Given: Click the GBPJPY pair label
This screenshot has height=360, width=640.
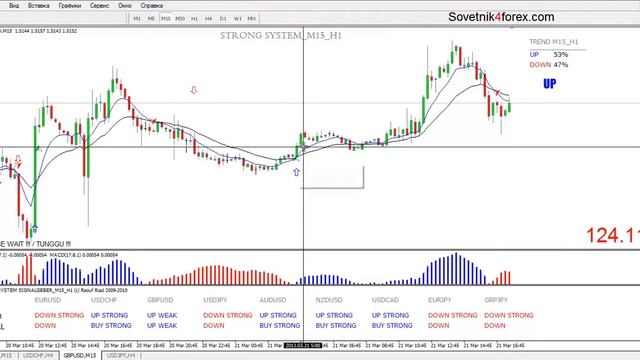Looking at the screenshot, I should (496, 300).
